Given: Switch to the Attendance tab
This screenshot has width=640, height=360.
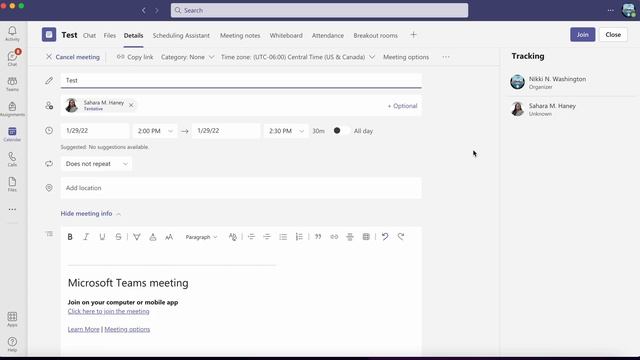Looking at the screenshot, I should coord(328,36).
